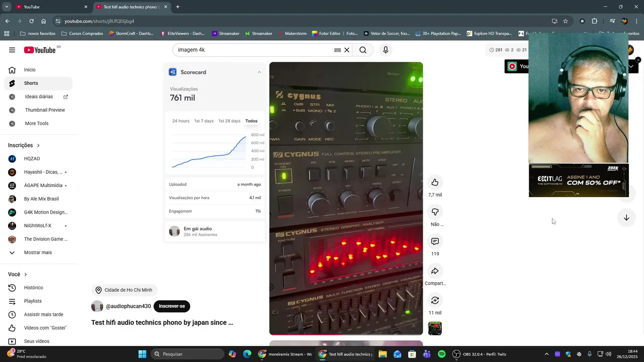The height and width of the screenshot is (362, 644).
Task: Open Início in the sidebar
Action: pos(38,70)
